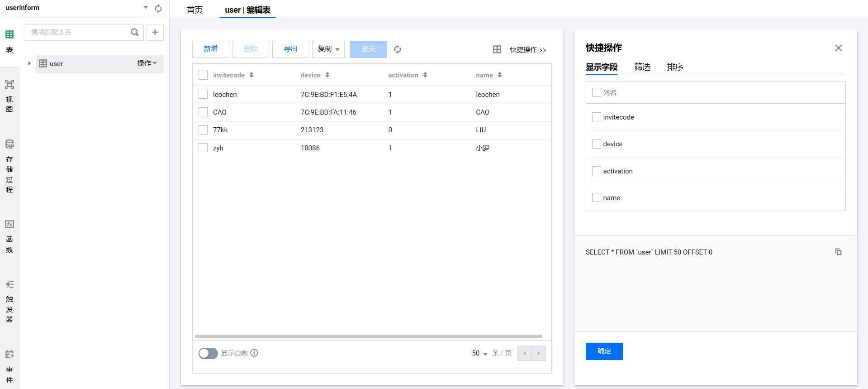
Task: Open the Triggers section icon
Action: 9,284
